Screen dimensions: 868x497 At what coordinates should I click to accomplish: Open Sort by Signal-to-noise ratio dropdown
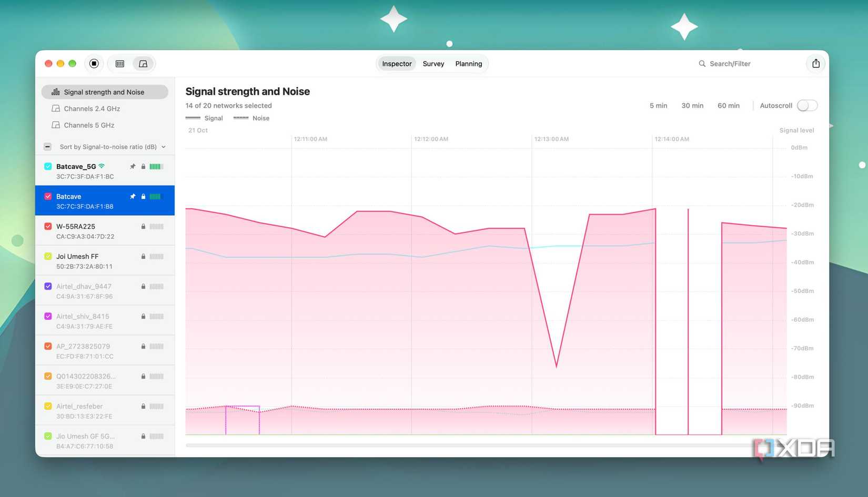113,147
